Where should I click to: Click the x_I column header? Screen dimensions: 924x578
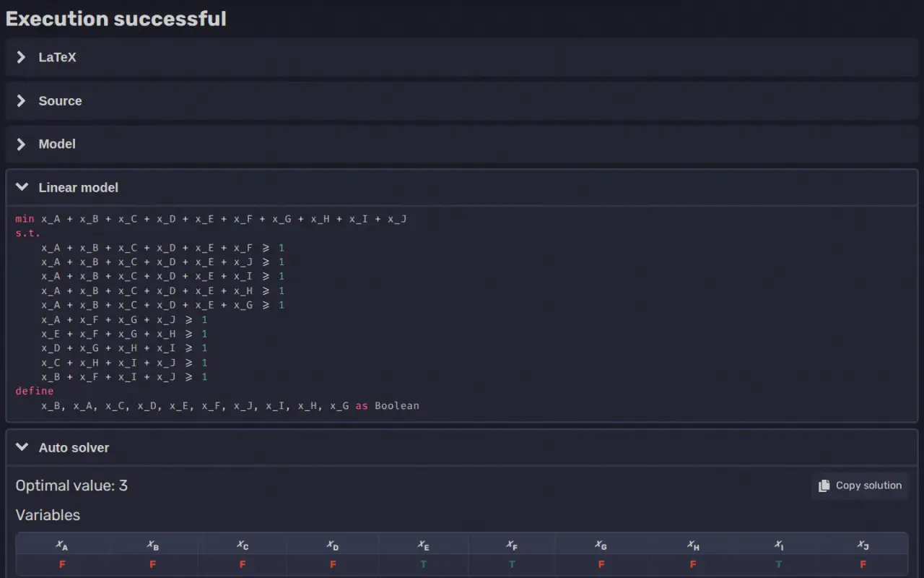coord(779,545)
